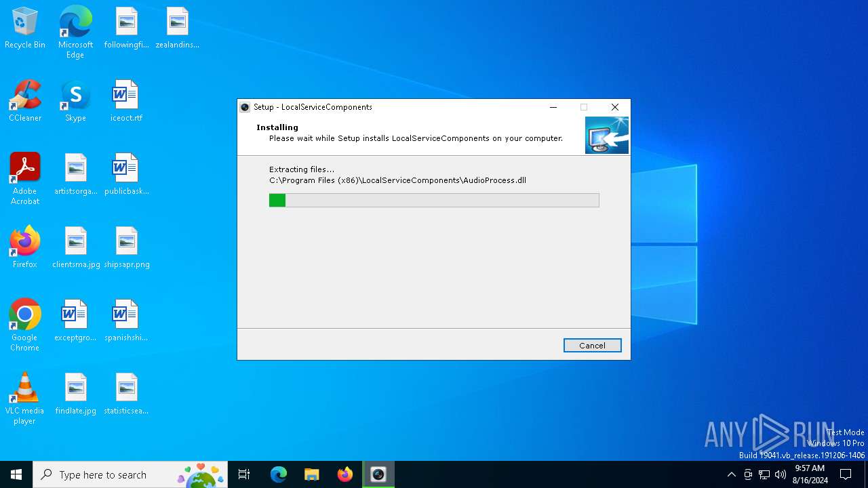The height and width of the screenshot is (488, 868).
Task: Select the 'Extracting files...' status text
Action: click(302, 169)
